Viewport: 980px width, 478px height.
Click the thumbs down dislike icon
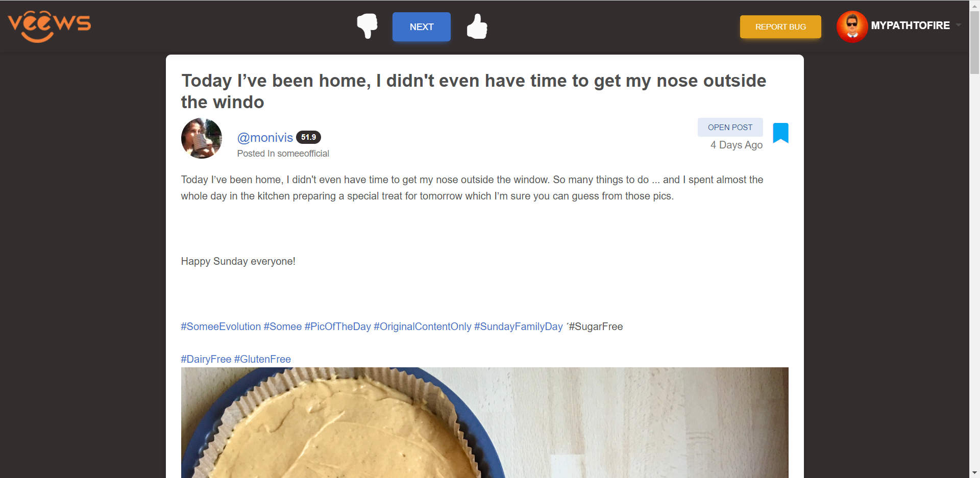[x=367, y=26]
